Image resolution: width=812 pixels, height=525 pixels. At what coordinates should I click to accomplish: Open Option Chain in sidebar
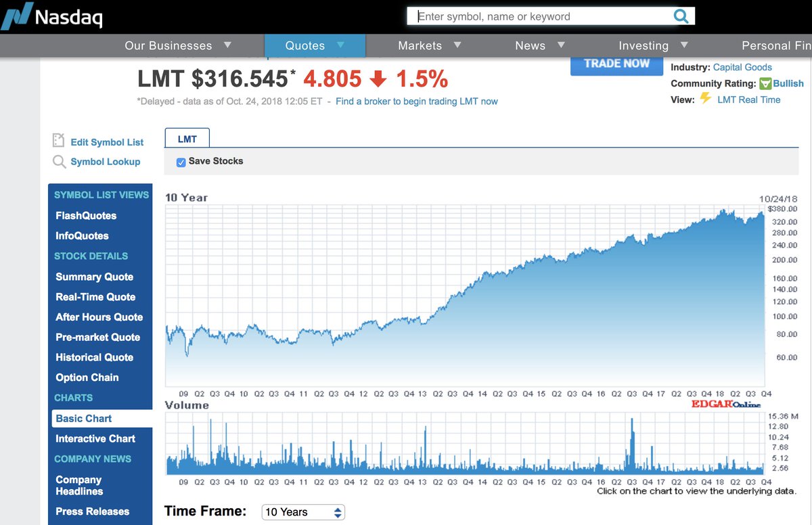(87, 378)
